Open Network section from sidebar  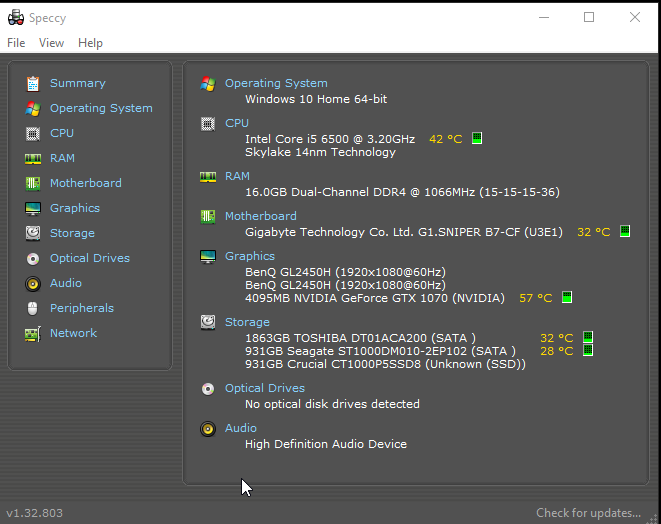[x=73, y=333]
